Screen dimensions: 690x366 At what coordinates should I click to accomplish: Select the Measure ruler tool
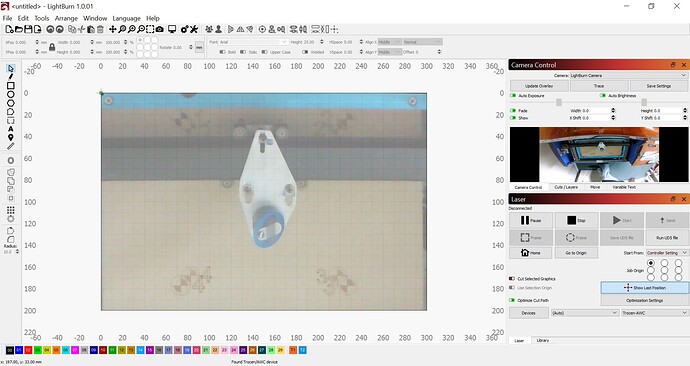pyautogui.click(x=11, y=146)
